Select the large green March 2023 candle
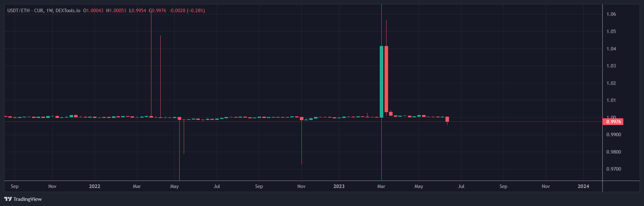The image size is (644, 206). point(381,82)
